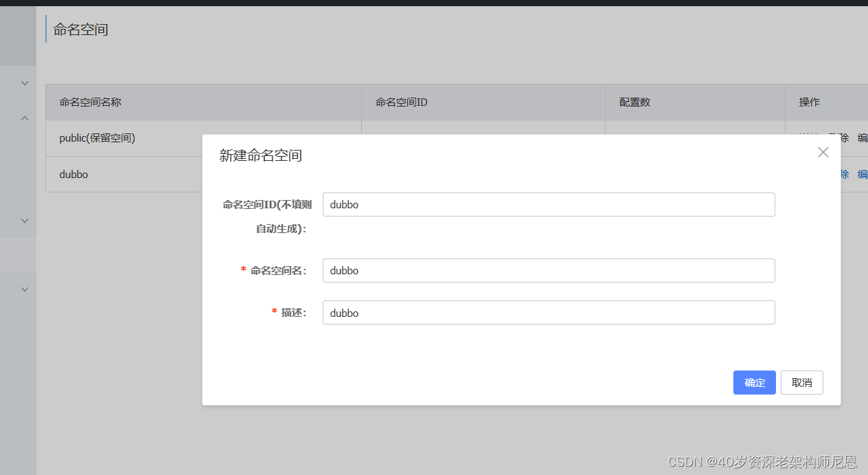Screen dimensions: 868x475
Task: Click the 取消 button
Action: [x=802, y=383]
